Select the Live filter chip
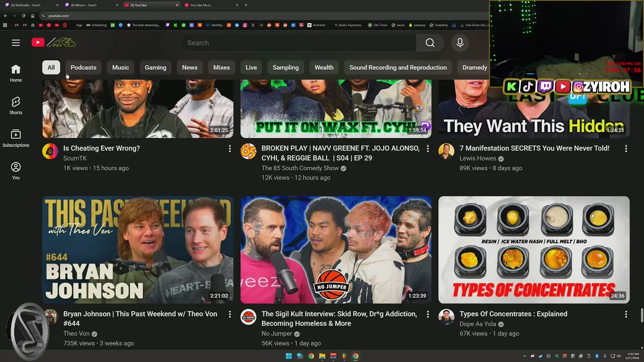This screenshot has width=644, height=362. coord(251,67)
